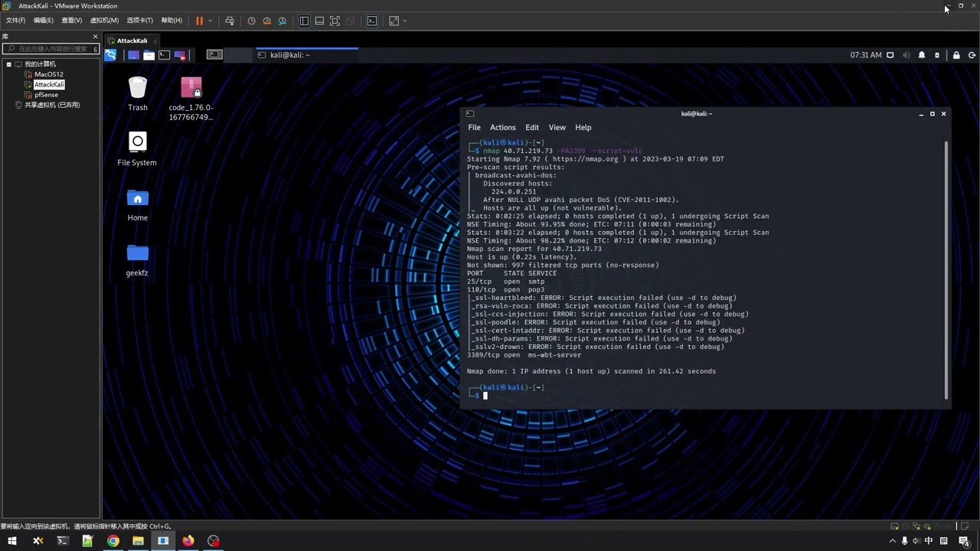The height and width of the screenshot is (551, 980).
Task: Click the screen recorder icon in Kali panel
Action: coord(180,55)
